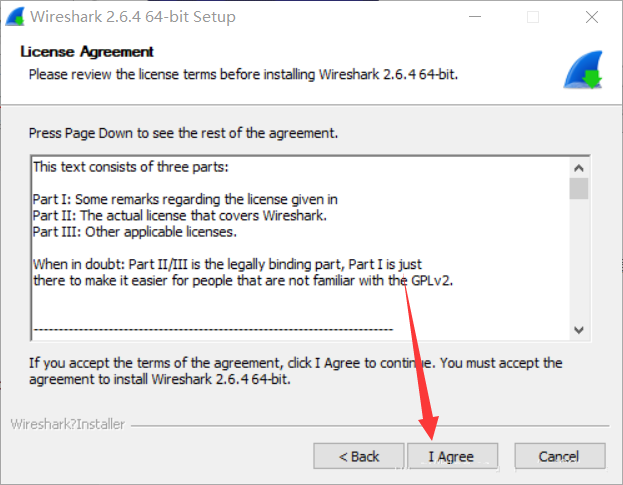Image resolution: width=623 pixels, height=485 pixels.
Task: Click the License Agreement heading
Action: tap(87, 52)
